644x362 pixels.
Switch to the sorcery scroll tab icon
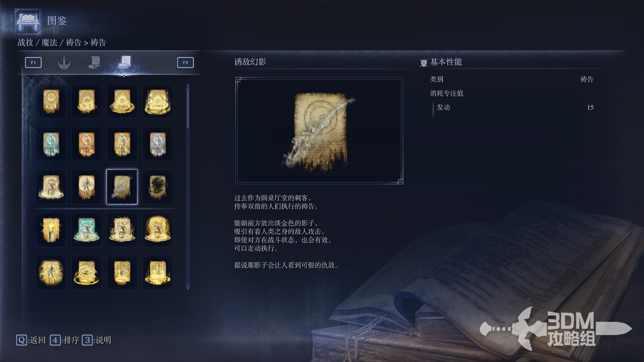[x=95, y=62]
